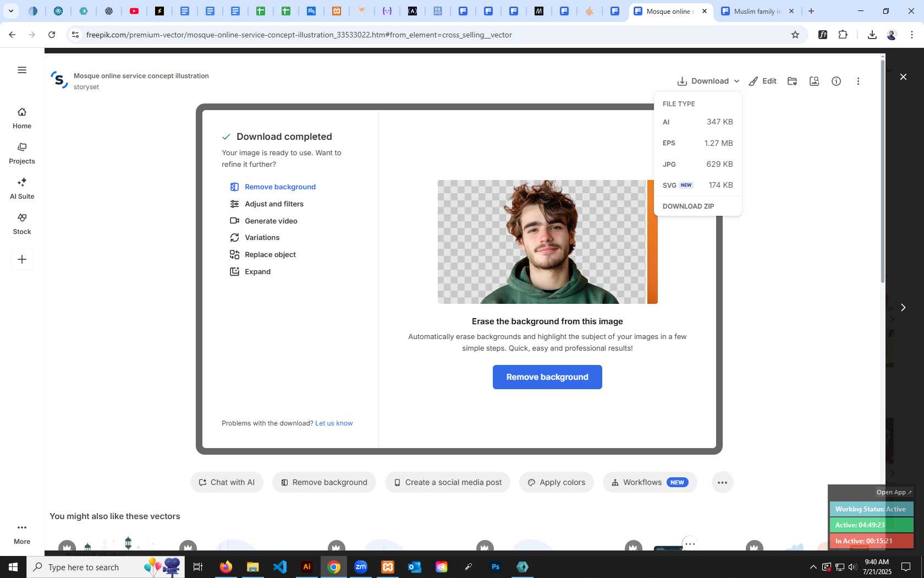The width and height of the screenshot is (924, 578).
Task: Select Variations option
Action: pyautogui.click(x=255, y=238)
